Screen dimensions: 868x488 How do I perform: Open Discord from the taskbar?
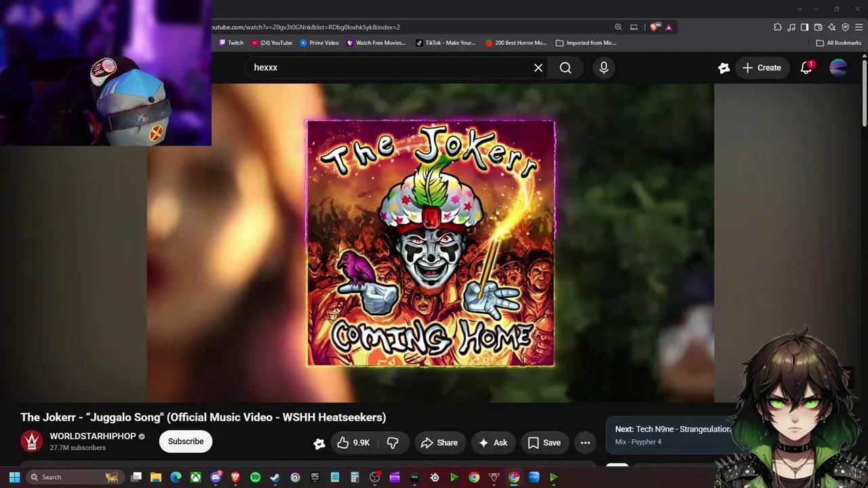(216, 477)
